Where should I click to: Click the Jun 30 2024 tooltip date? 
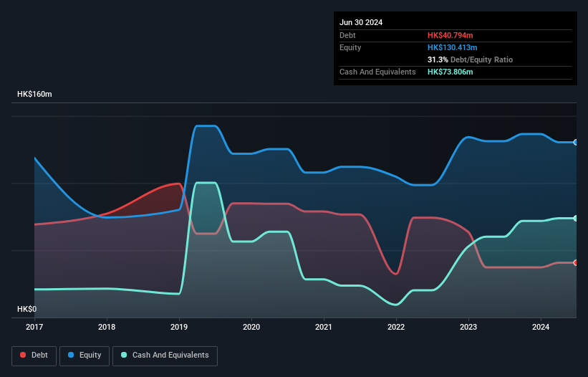[x=361, y=22]
